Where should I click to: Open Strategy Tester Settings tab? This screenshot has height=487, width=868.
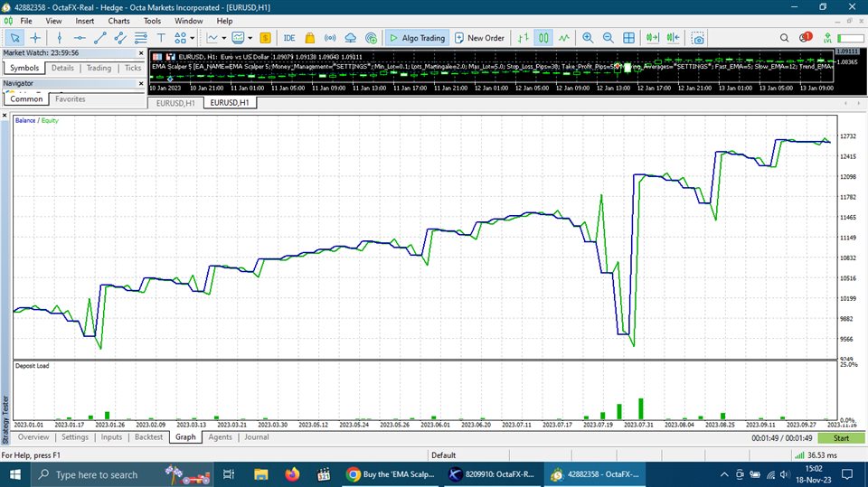coord(75,437)
